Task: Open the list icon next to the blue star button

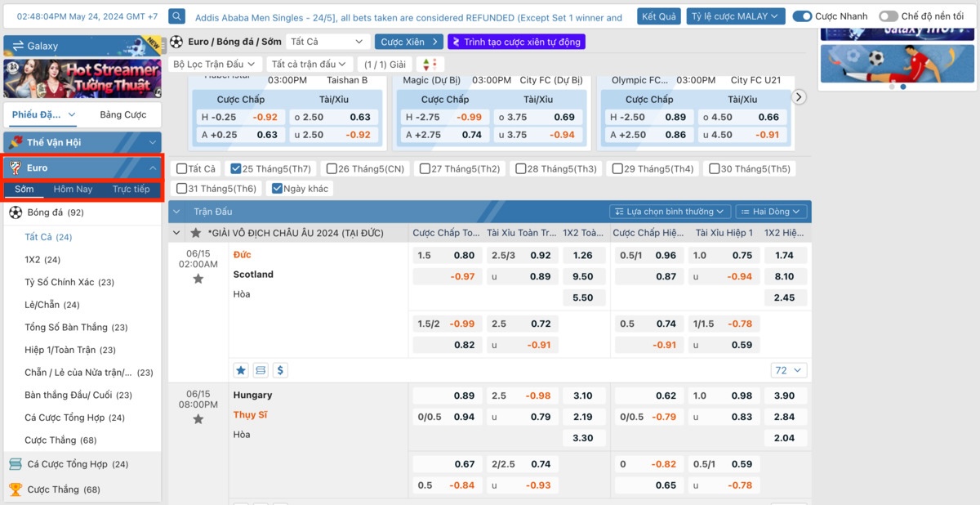Action: coord(261,370)
